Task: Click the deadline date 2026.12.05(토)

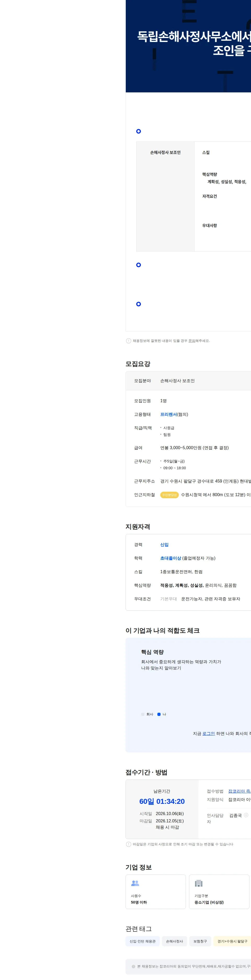Action: (169, 821)
